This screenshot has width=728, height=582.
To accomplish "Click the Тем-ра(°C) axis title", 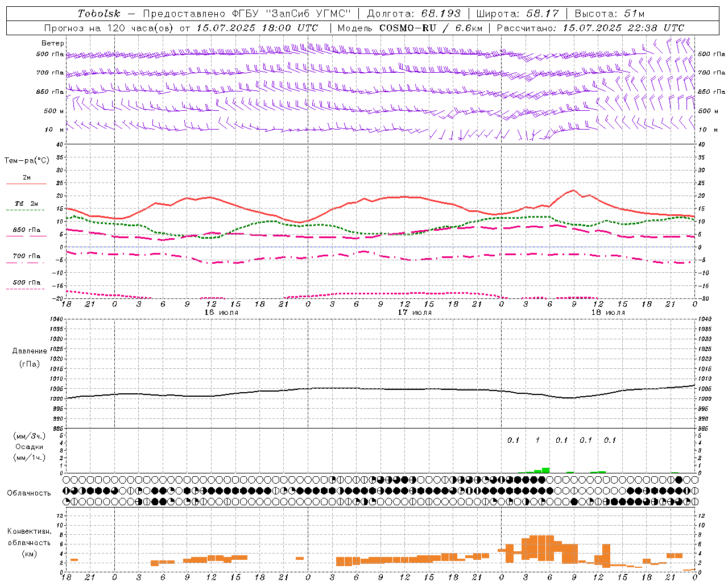I will coord(27,161).
